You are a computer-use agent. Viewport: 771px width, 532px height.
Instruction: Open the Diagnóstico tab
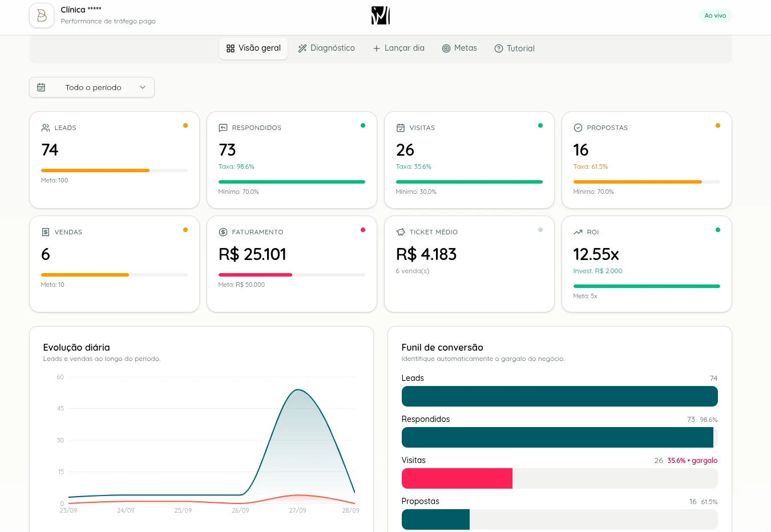click(x=326, y=48)
